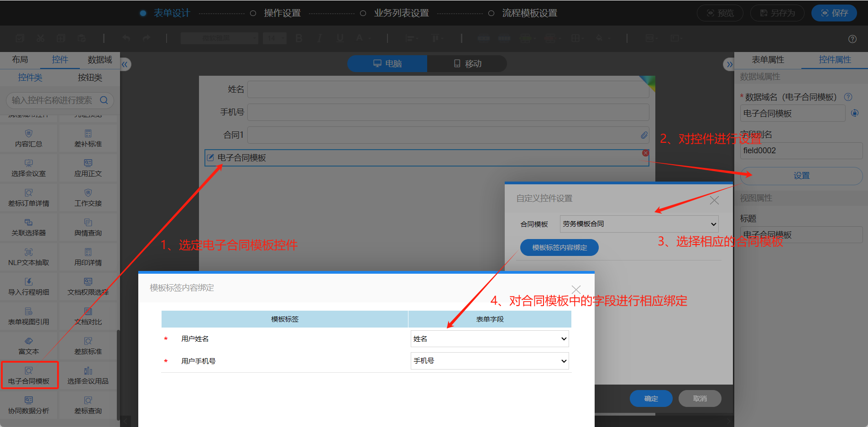Click the 模板标签内容绑定 button

pyautogui.click(x=559, y=247)
